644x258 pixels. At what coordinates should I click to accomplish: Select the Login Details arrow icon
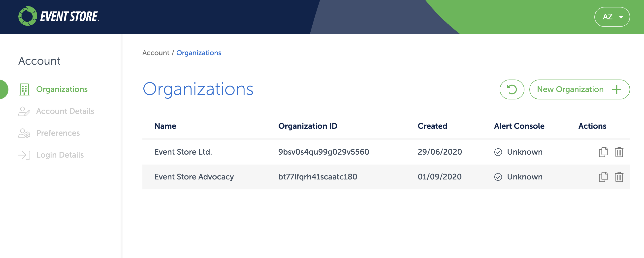point(25,155)
